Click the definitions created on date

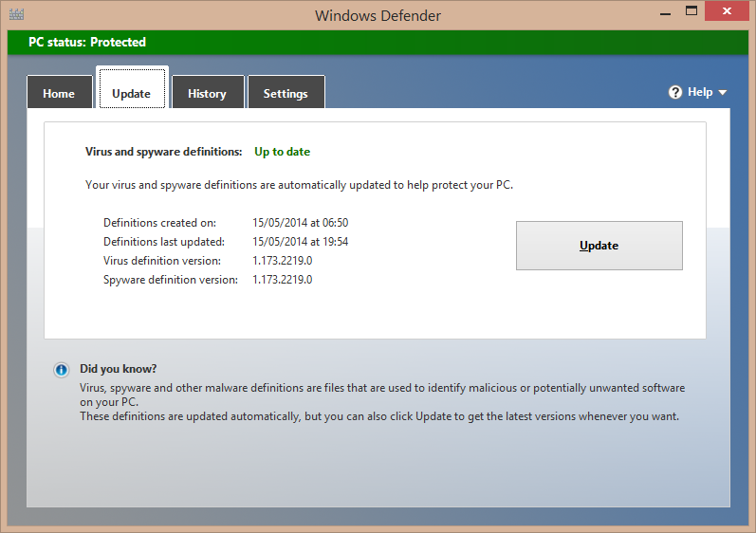[300, 223]
